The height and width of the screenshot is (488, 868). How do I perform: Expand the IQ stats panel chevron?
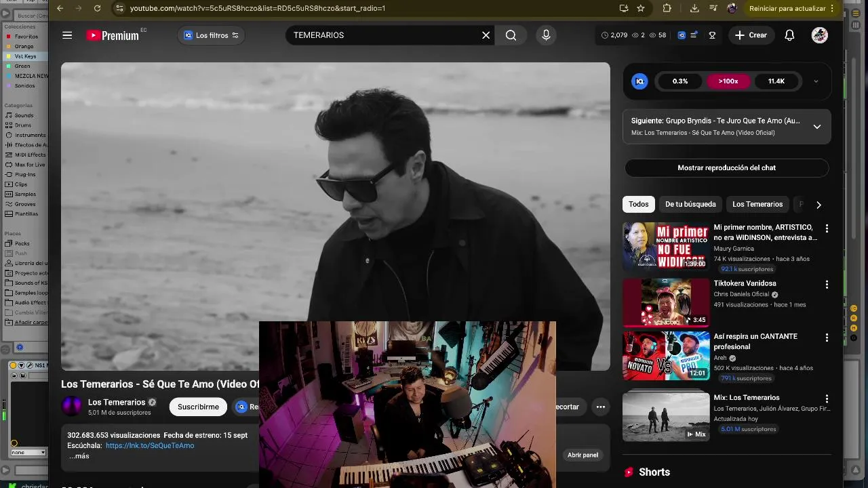coord(816,81)
